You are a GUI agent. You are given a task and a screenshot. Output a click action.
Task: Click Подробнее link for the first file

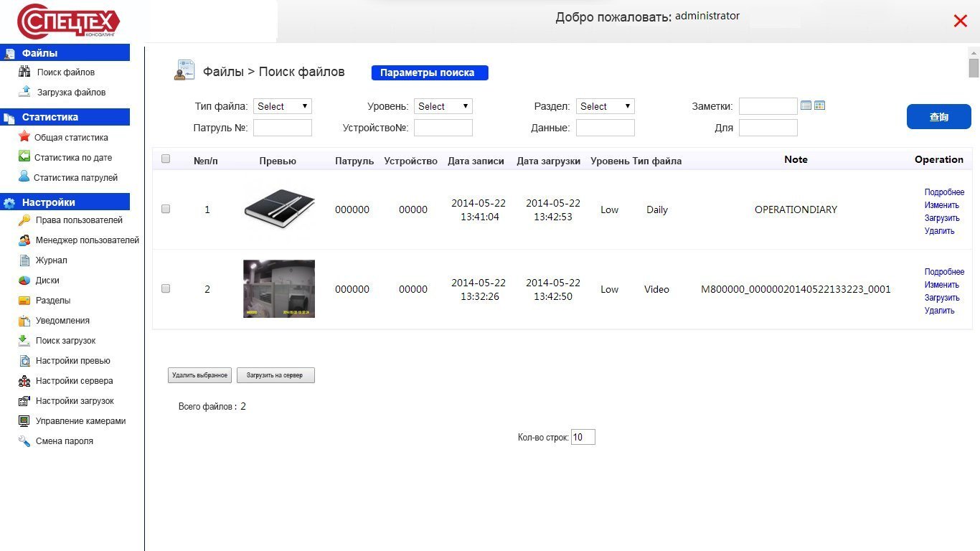point(944,192)
